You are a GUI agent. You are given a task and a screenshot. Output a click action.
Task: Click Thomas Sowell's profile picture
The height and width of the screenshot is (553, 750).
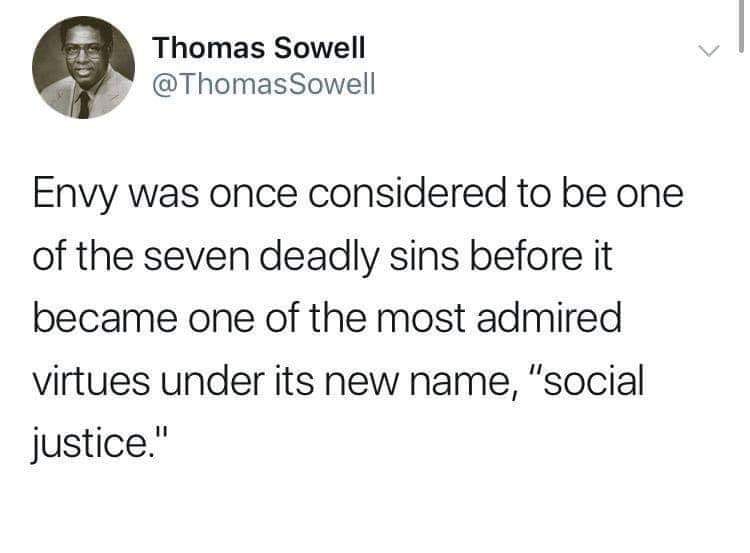(x=83, y=66)
